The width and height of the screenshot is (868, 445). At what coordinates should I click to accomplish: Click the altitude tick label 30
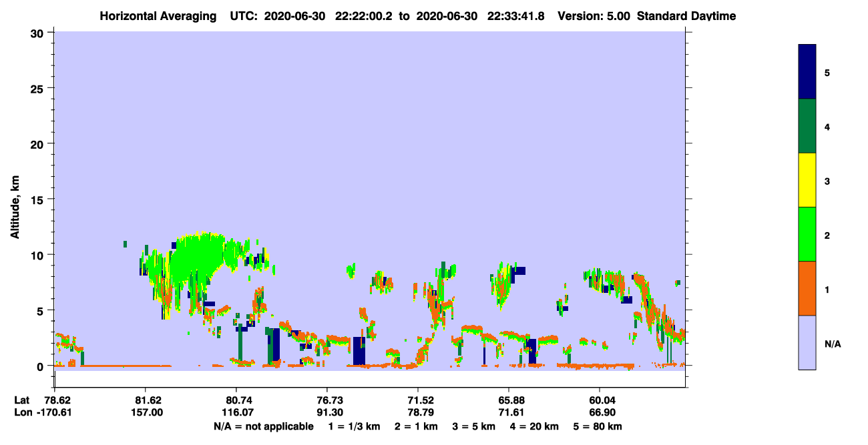[38, 33]
